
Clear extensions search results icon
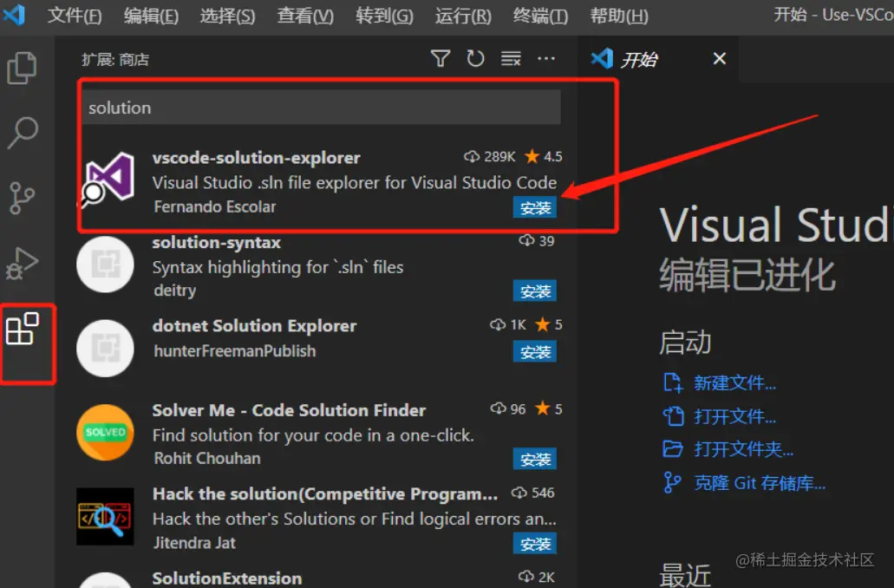coord(511,58)
